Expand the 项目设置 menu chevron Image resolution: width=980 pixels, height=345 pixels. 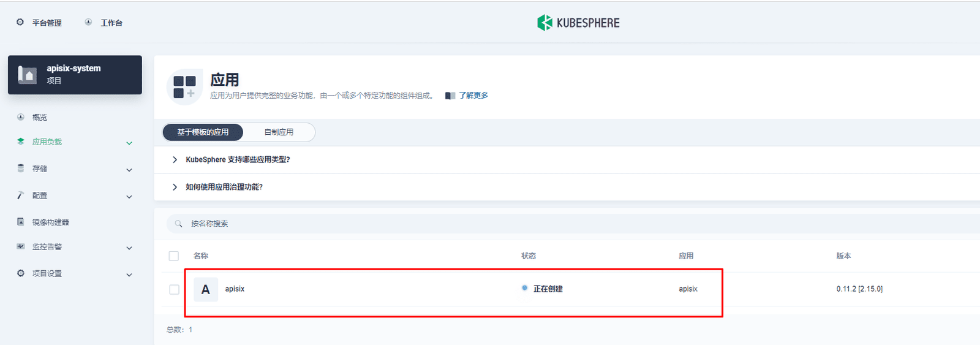pyautogui.click(x=129, y=275)
